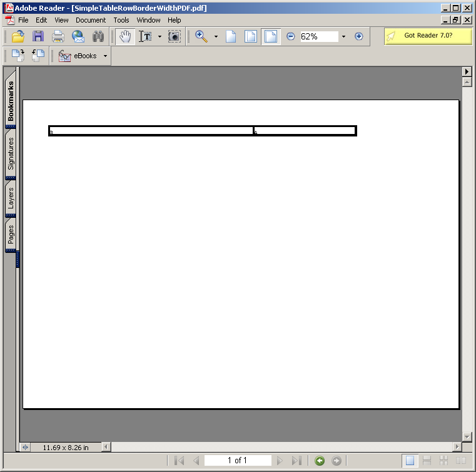
Task: Switch to the Bookmarks tab
Action: pos(11,100)
